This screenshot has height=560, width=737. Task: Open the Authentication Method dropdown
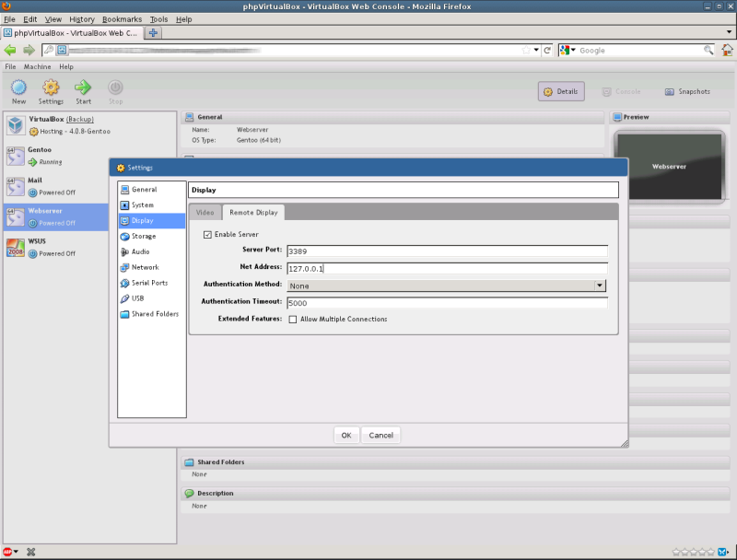447,286
